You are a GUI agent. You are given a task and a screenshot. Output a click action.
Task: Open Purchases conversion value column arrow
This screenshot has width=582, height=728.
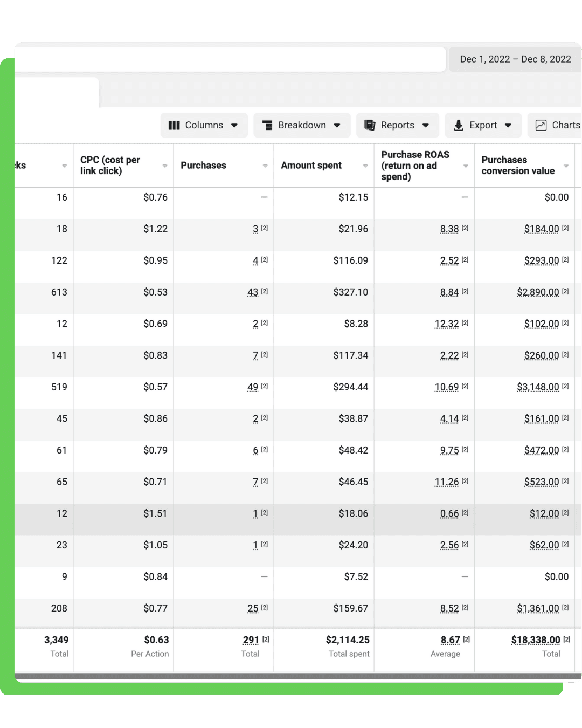[566, 166]
